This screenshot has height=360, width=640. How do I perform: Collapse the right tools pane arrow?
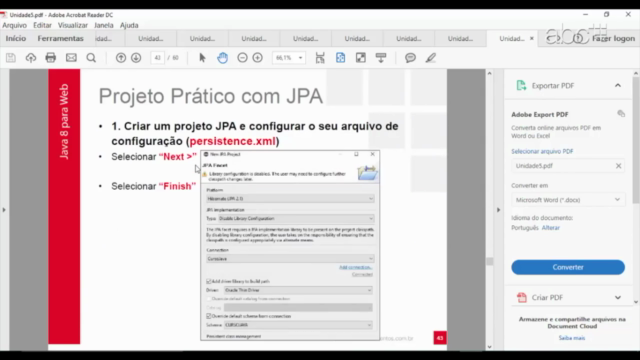[498, 210]
